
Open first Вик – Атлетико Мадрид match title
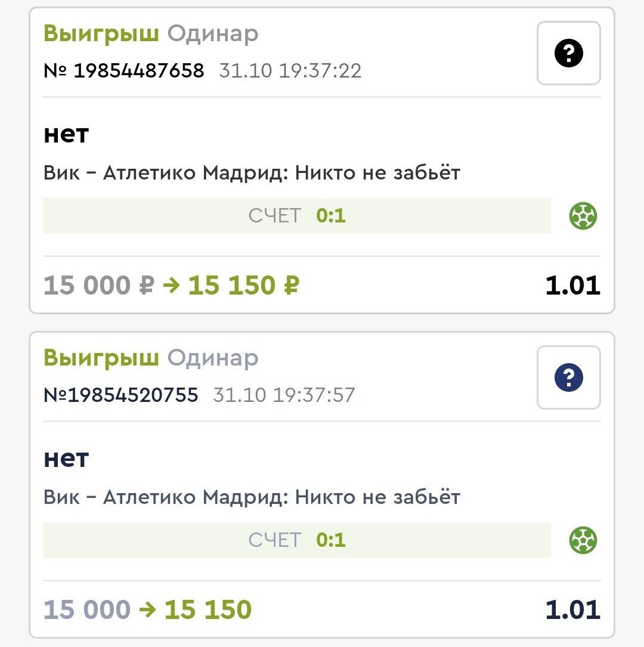(252, 173)
